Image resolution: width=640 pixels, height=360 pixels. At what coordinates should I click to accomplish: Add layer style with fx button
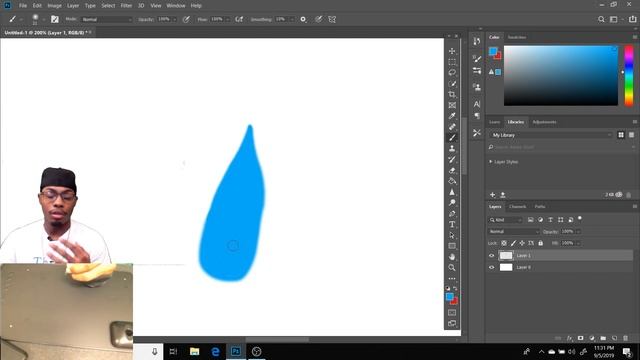click(569, 338)
